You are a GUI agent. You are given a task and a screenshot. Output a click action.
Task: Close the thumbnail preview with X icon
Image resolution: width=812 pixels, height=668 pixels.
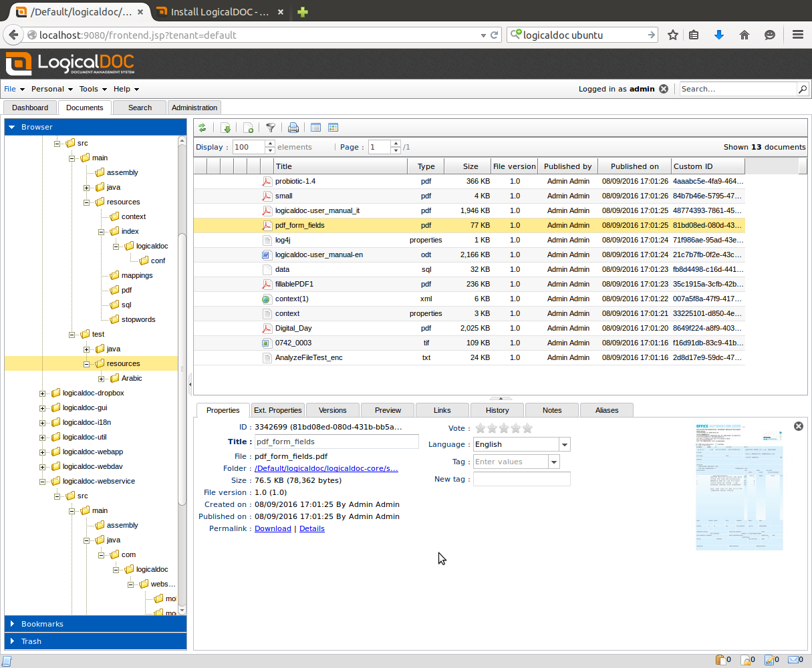798,426
